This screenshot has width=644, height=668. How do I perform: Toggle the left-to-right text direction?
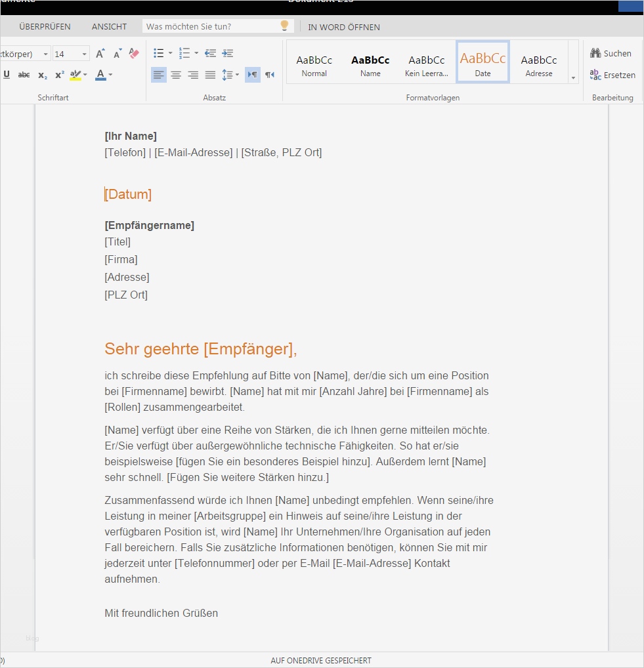coord(252,75)
